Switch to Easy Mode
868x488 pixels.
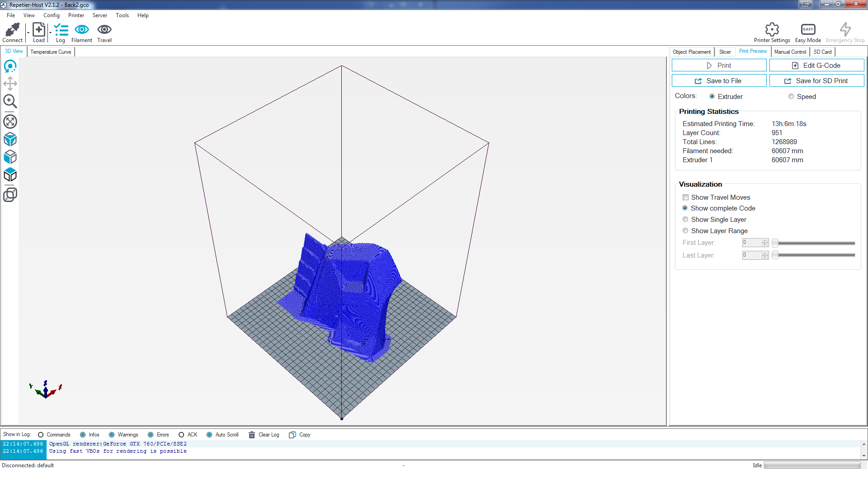(808, 30)
